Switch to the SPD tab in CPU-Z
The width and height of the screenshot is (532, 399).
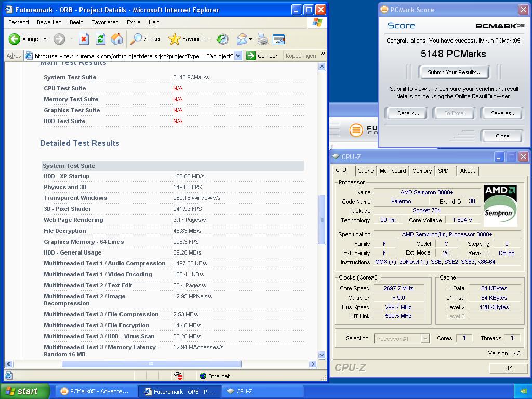[443, 171]
